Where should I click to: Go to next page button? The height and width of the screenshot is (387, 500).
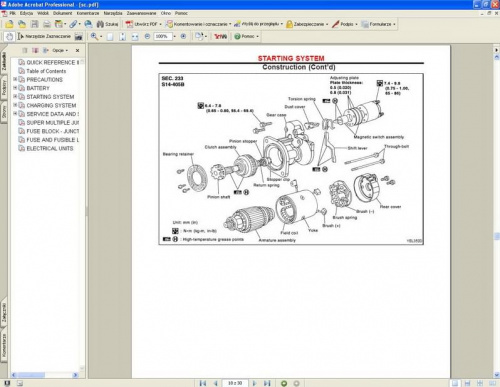[x=254, y=383]
